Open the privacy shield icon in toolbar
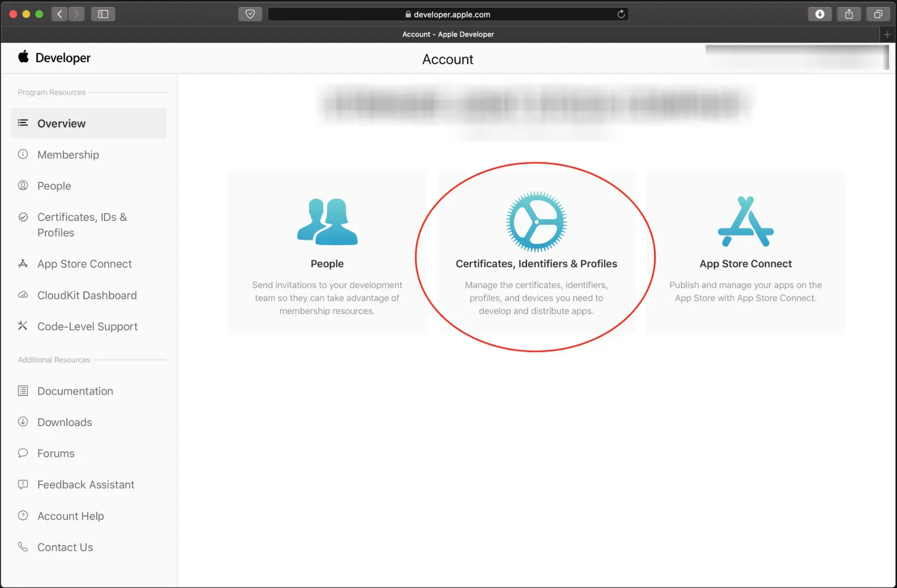The width and height of the screenshot is (897, 588). click(250, 14)
